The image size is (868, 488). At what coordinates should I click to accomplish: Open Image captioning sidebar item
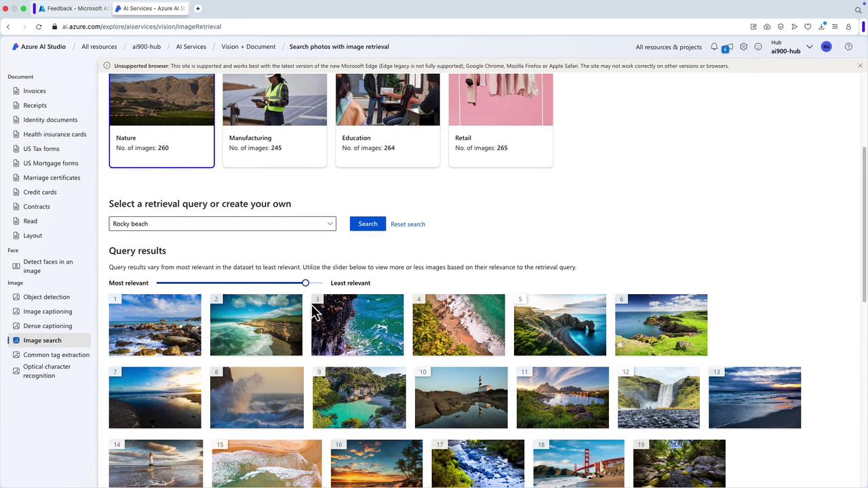click(x=47, y=311)
